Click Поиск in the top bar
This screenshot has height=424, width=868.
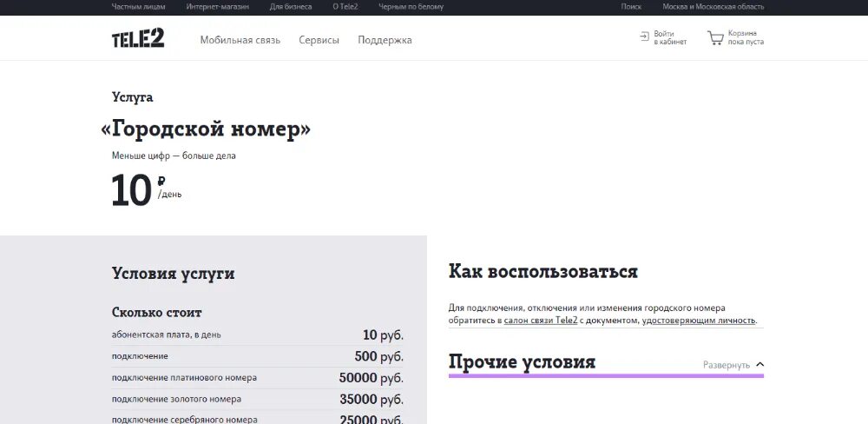click(x=631, y=7)
